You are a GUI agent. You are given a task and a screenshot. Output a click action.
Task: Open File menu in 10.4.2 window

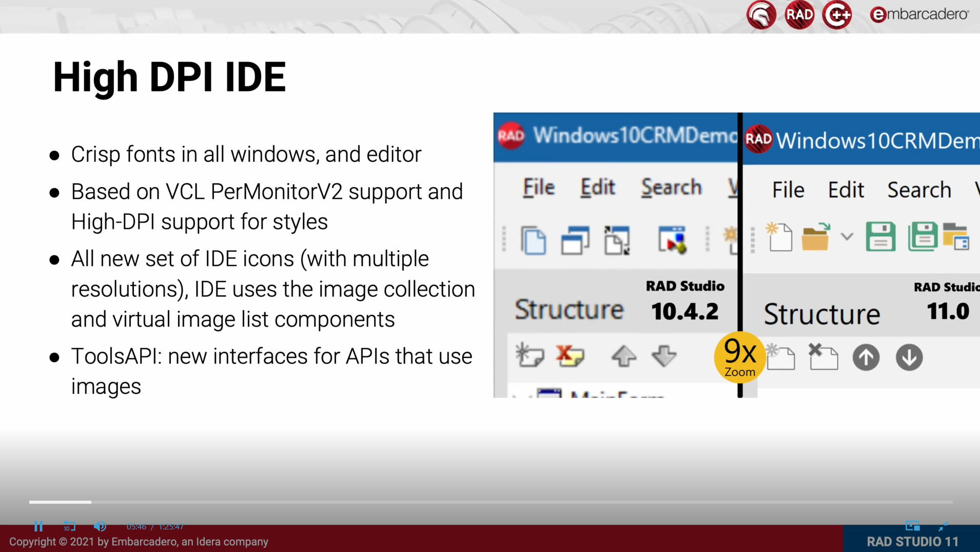[539, 187]
